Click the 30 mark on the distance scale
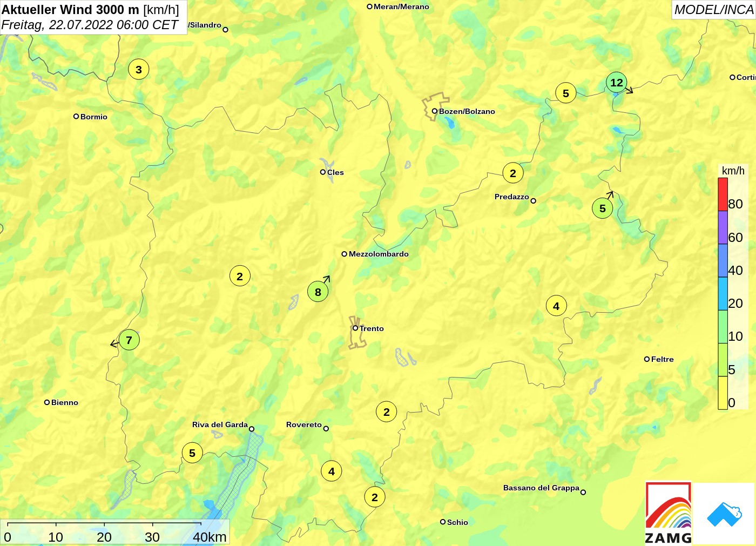 tap(152, 537)
